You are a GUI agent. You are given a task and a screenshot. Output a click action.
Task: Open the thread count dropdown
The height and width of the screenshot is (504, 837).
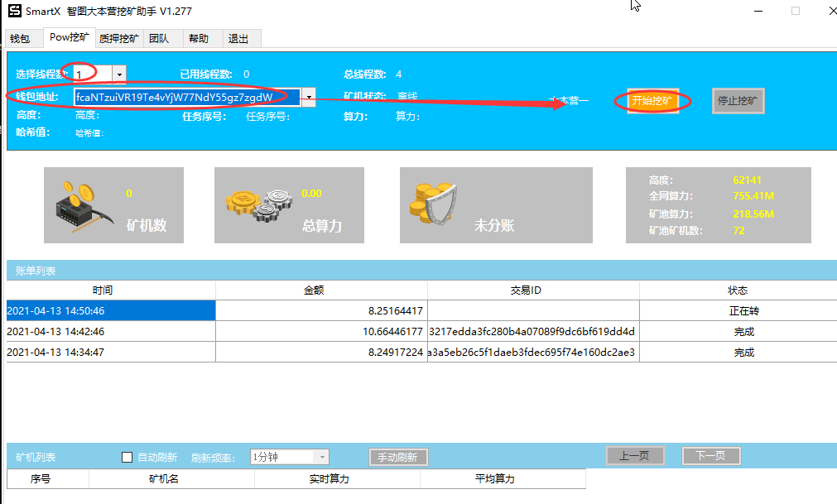118,74
